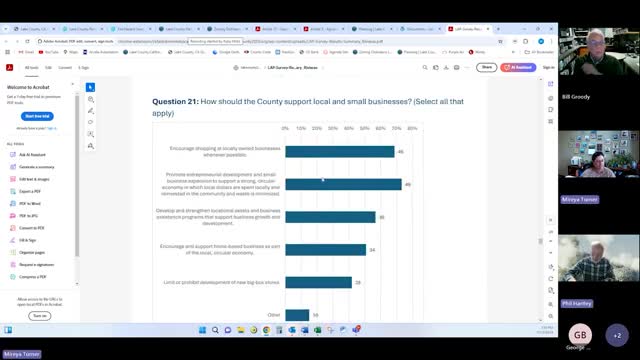The height and width of the screenshot is (360, 640).
Task: Open the tab search dropdown arrow
Action: (6, 29)
